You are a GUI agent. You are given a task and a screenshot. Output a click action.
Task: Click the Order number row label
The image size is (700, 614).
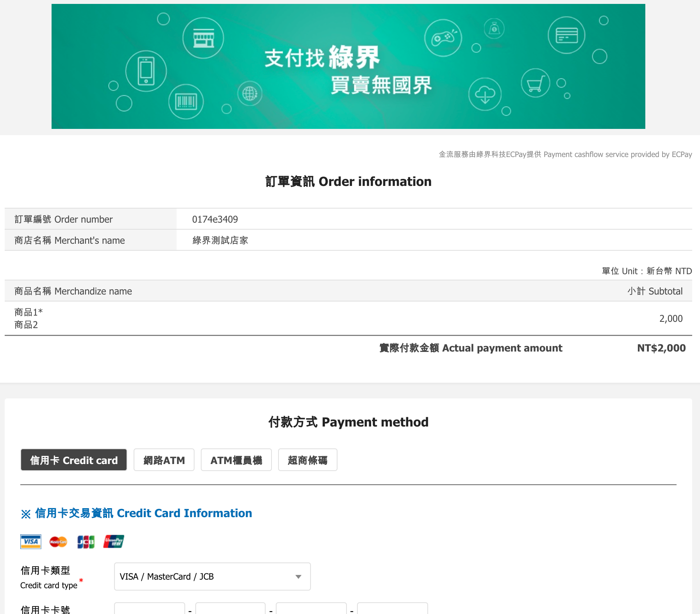pyautogui.click(x=63, y=219)
